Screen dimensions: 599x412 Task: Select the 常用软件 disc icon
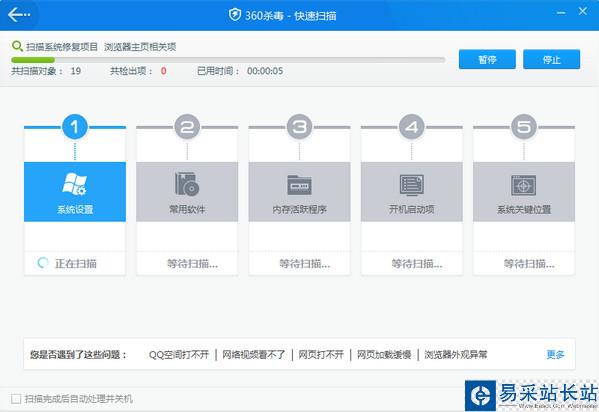[187, 184]
